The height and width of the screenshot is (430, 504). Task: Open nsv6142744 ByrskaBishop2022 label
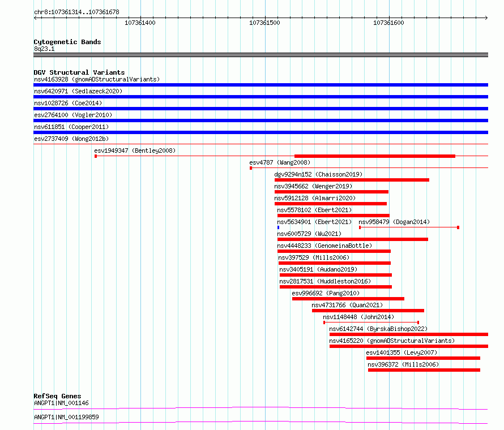pos(378,329)
